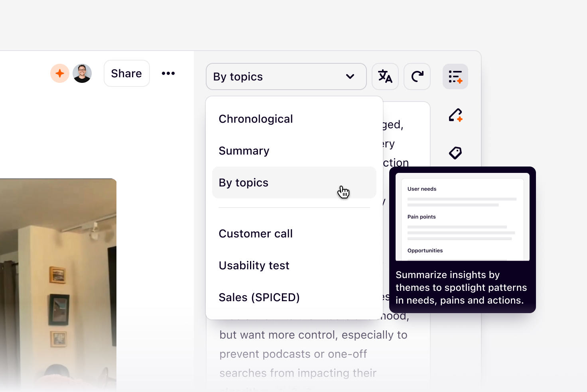Click the Share button
587x392 pixels.
(x=126, y=73)
